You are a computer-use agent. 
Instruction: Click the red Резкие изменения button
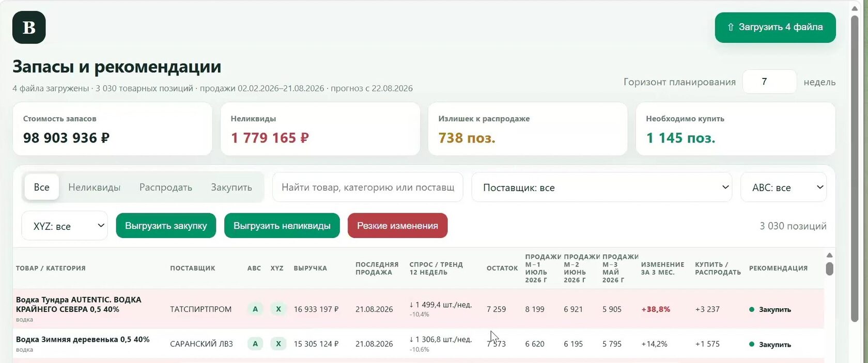[398, 226]
